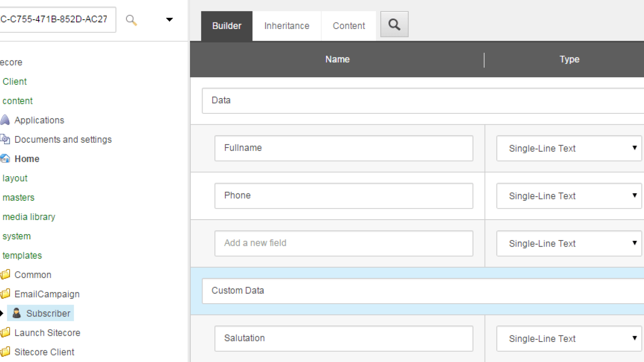Click the EmailCampaign folder icon
The width and height of the screenshot is (644, 362).
[x=5, y=294]
